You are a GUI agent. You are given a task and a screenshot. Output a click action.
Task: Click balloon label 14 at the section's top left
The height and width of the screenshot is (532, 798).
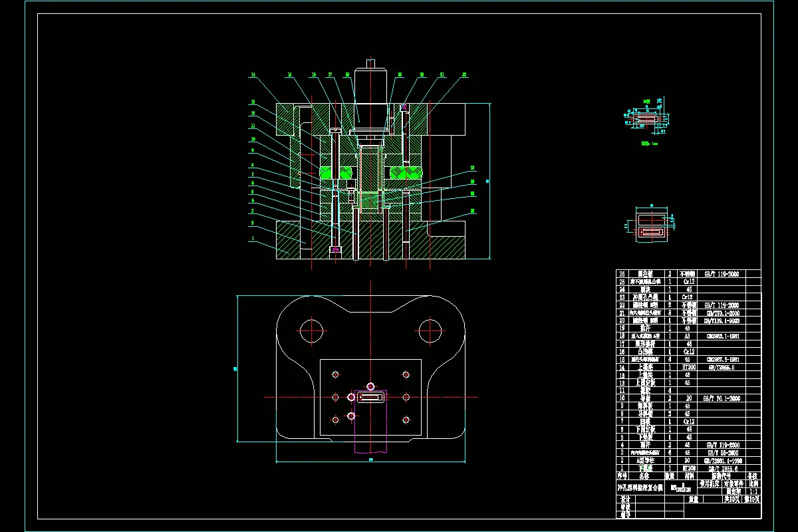pyautogui.click(x=253, y=75)
